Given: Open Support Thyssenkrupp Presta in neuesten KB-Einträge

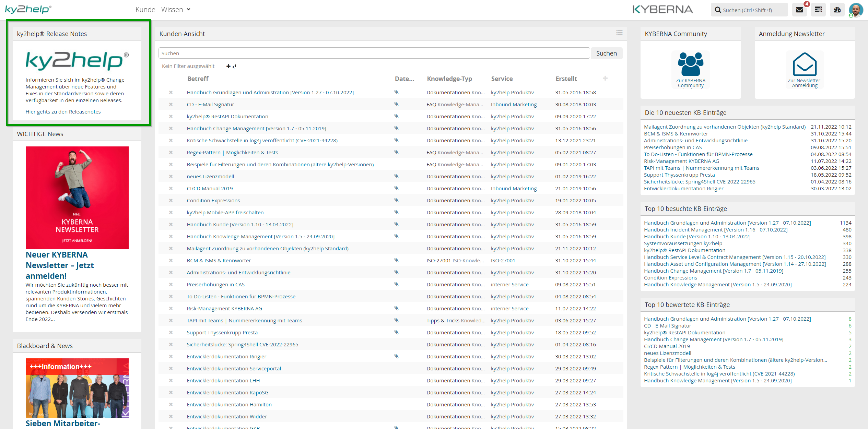Looking at the screenshot, I should click(x=679, y=175).
